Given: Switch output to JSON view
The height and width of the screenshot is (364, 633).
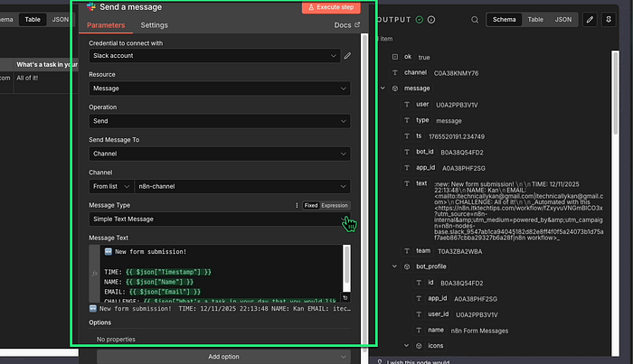Looking at the screenshot, I should [562, 19].
